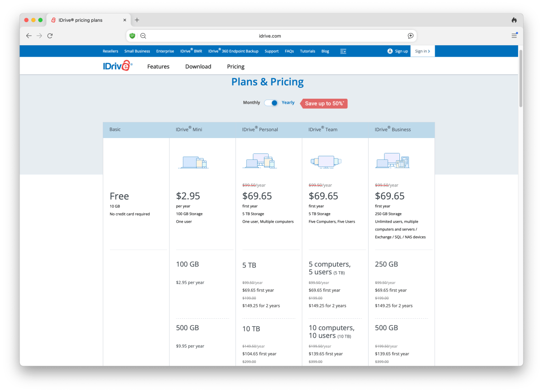543x392 pixels.
Task: Click the idrive.com address bar
Action: click(x=271, y=36)
